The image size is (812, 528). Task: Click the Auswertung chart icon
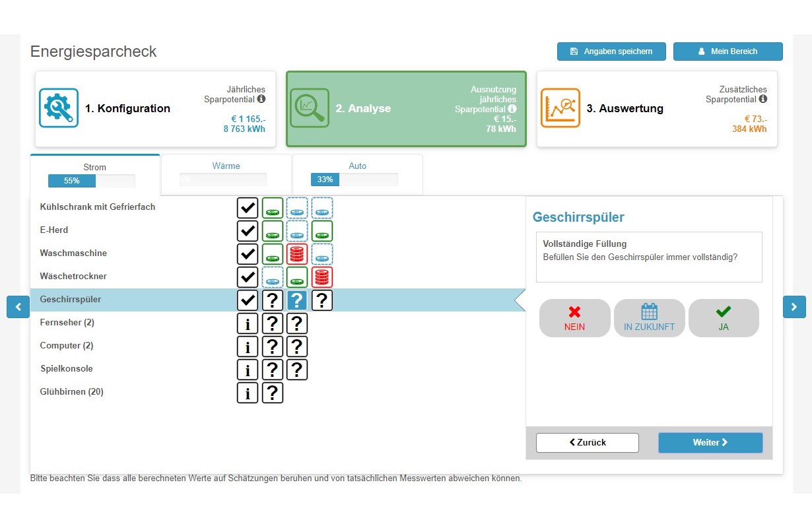tap(560, 108)
